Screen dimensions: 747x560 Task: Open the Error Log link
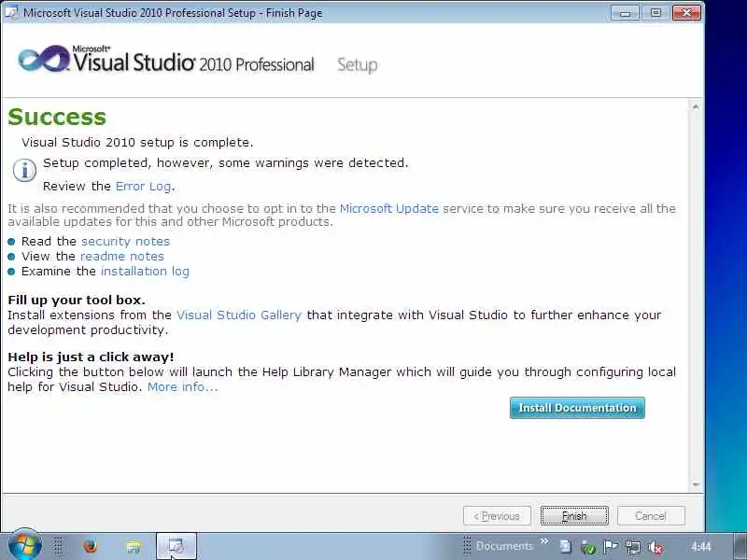(x=143, y=186)
